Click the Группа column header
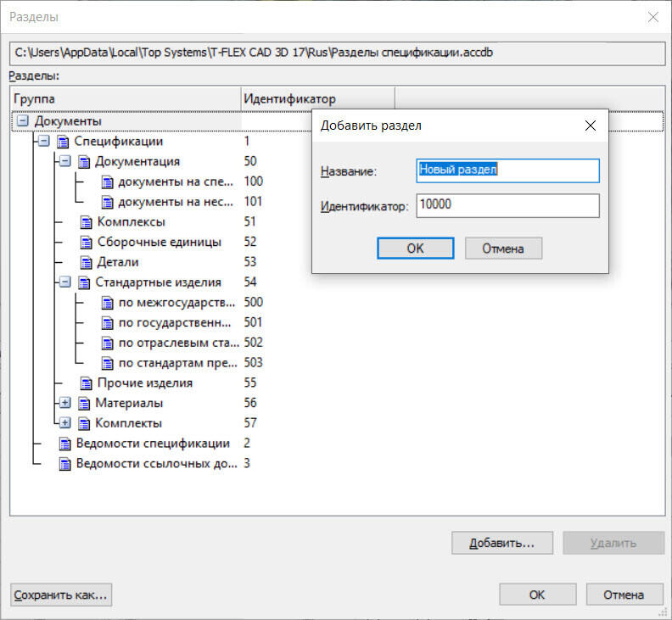 (x=126, y=99)
